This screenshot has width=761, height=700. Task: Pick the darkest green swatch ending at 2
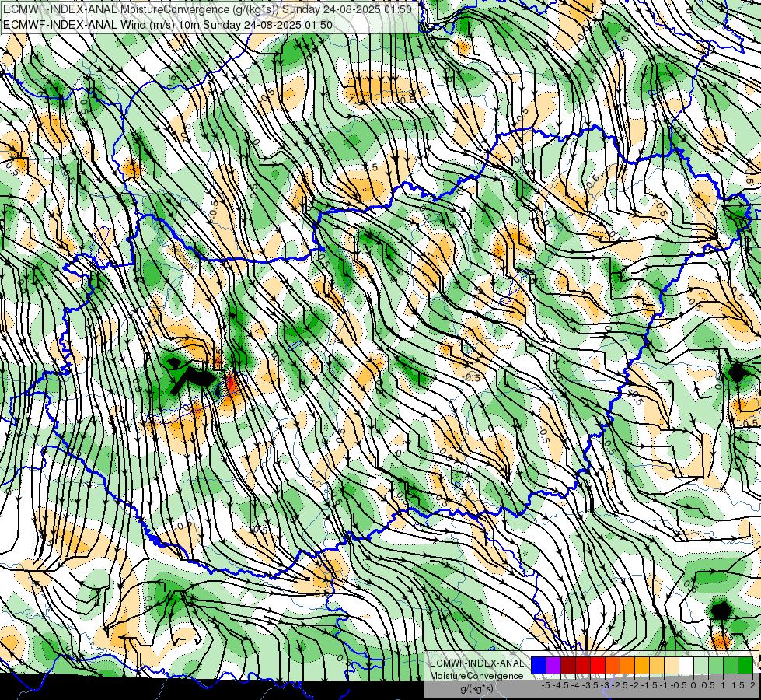(745, 666)
